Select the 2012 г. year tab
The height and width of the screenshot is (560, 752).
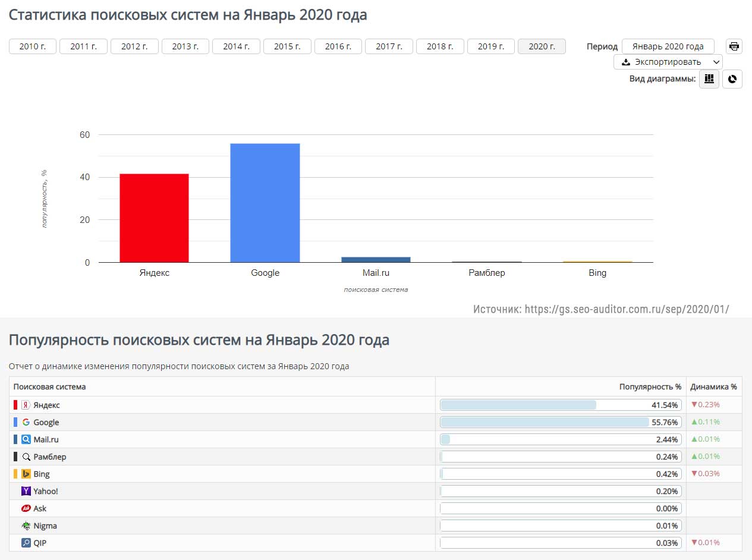(x=134, y=46)
